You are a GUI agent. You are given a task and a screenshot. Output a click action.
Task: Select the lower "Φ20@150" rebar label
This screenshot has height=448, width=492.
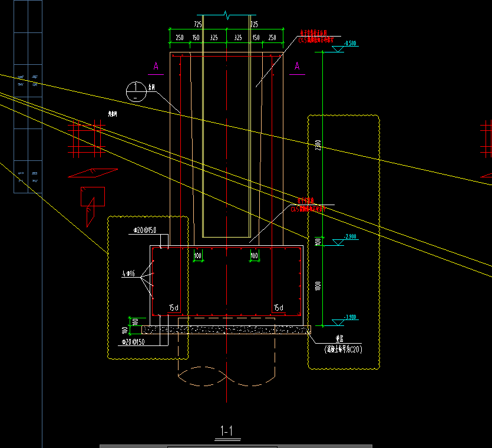133,341
